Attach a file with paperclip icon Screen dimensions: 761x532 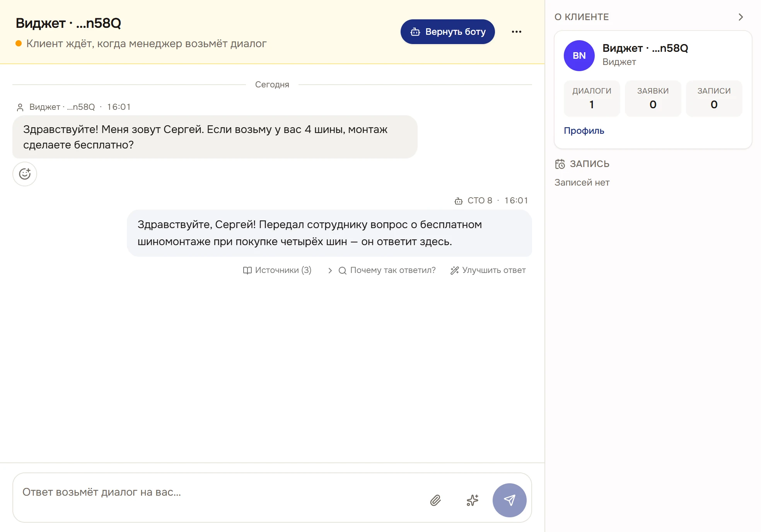[x=435, y=500]
